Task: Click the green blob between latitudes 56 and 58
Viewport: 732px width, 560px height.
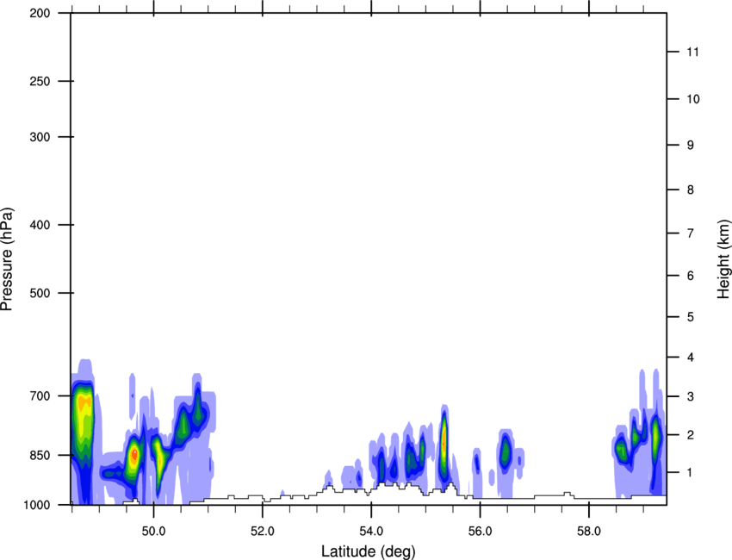Action: point(506,451)
